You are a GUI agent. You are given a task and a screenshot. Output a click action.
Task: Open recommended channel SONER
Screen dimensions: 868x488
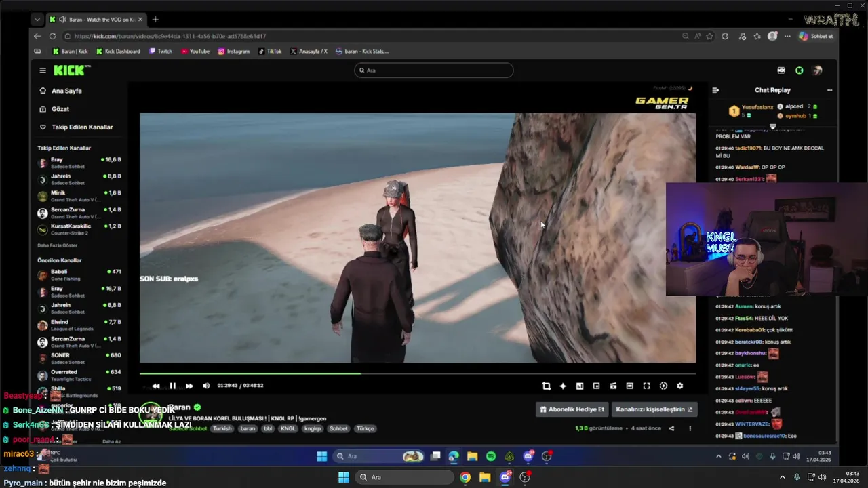click(79, 358)
